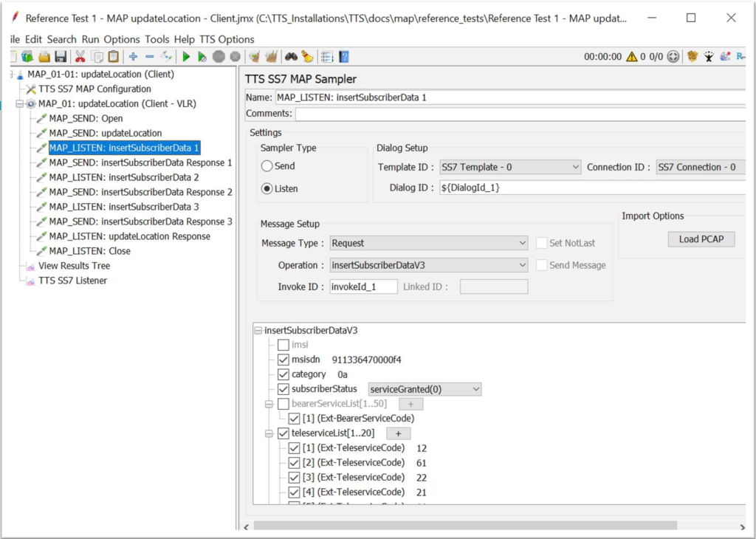Screen dimensions: 756x539
Task: Open the TTS Options menu
Action: (x=227, y=39)
